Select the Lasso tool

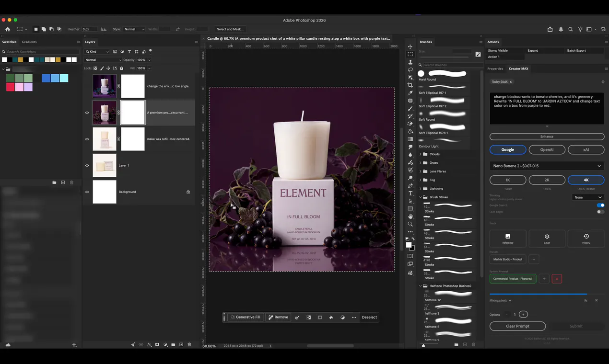[x=410, y=69]
